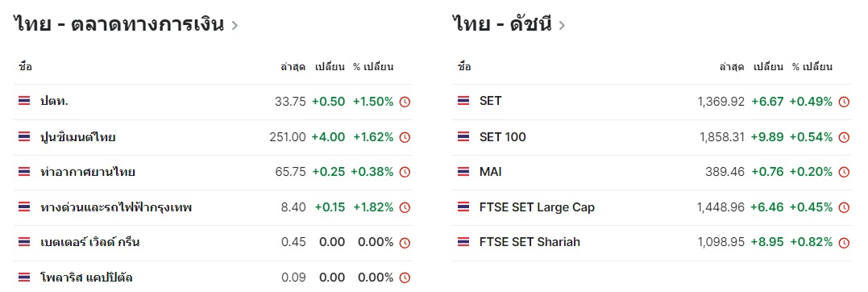Image resolution: width=868 pixels, height=292 pixels.
Task: Click the Thai flag icon next to ท่าอากาศยานไทย
Action: pos(24,173)
